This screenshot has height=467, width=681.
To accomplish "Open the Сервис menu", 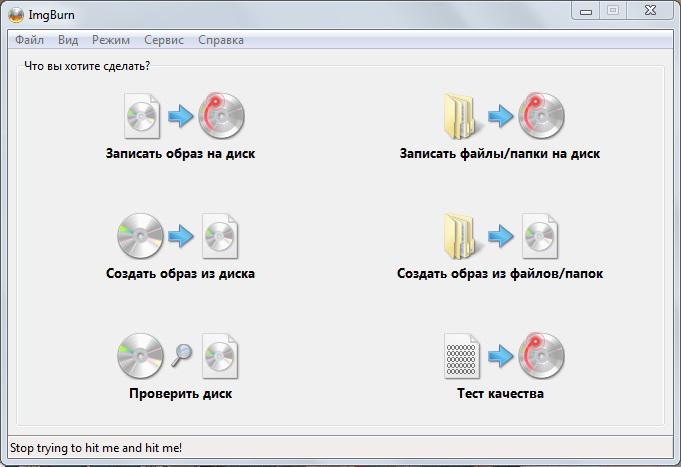I will click(x=164, y=41).
